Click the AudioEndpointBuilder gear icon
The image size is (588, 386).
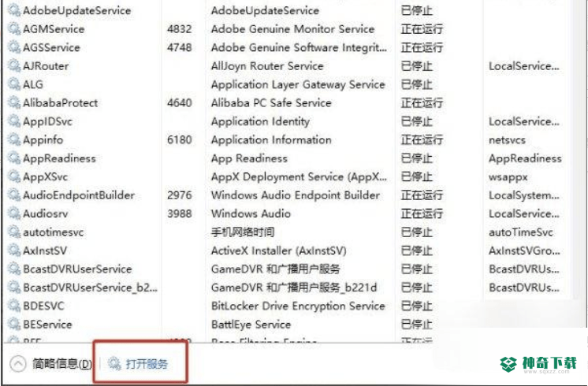point(14,195)
